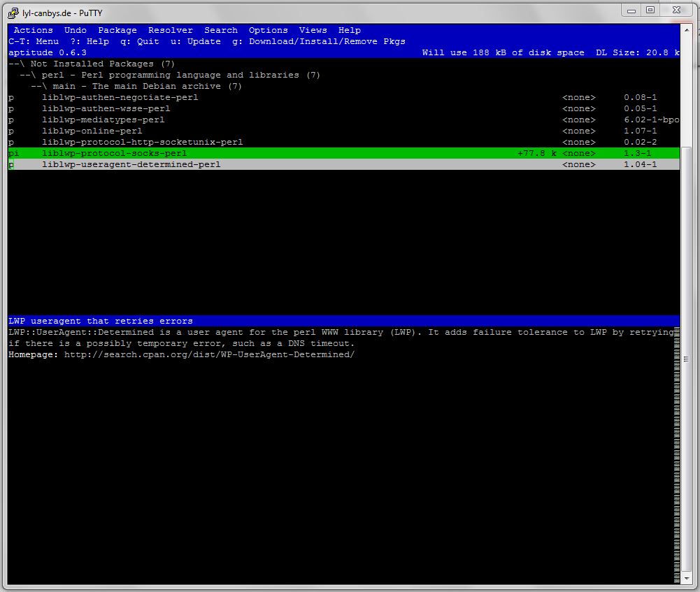Click the cpan.org Homepage URL
This screenshot has width=700, height=592.
[x=209, y=354]
